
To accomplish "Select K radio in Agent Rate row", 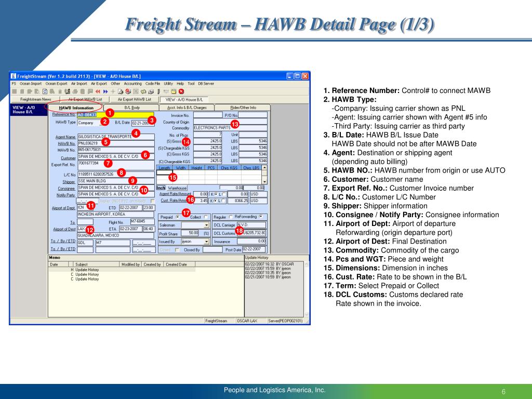I will tap(216, 194).
